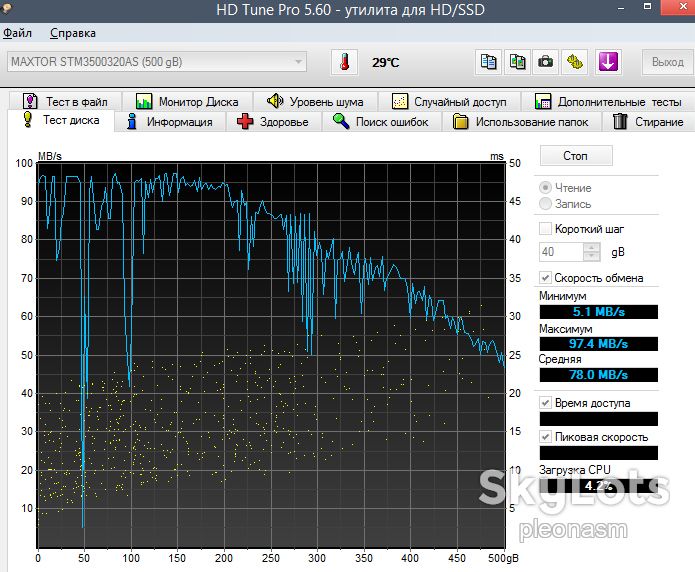The image size is (695, 572).
Task: Click the CPU load 4.2% value
Action: pos(599,486)
